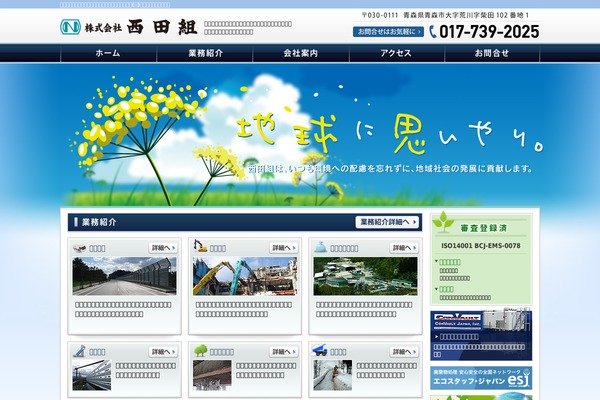Open the slope works photo thumbnail
Viewport: 600px width, 400px height.
point(212,375)
